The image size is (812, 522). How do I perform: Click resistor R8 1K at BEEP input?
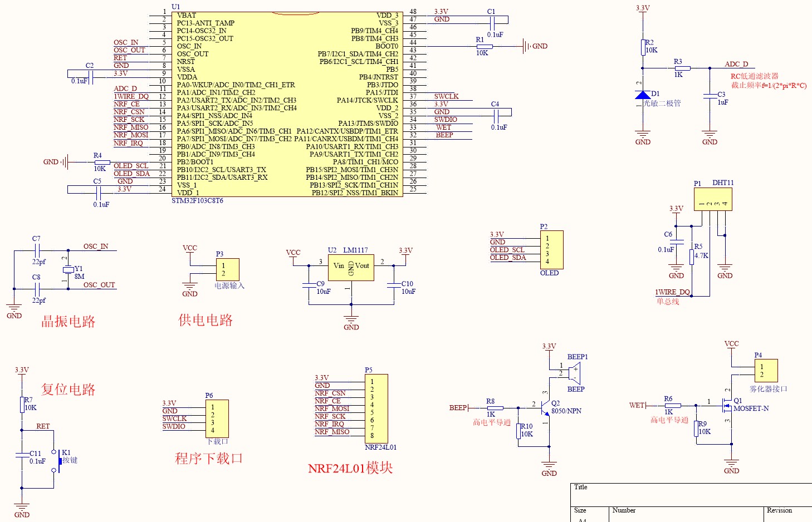(x=495, y=408)
